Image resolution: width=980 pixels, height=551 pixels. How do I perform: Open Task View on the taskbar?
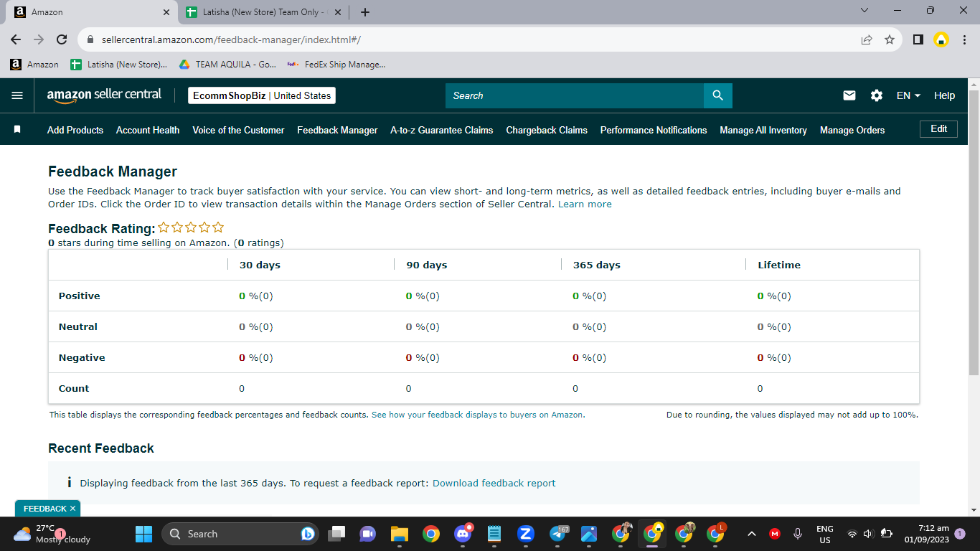point(336,534)
